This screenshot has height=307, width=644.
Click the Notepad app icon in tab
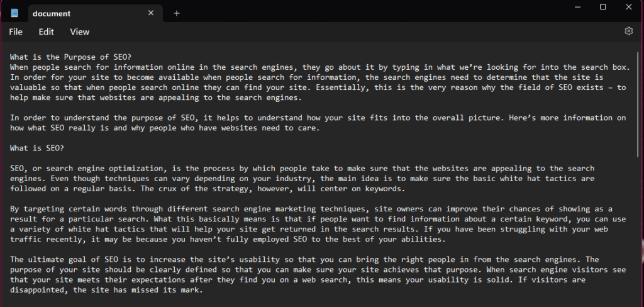pyautogui.click(x=15, y=13)
